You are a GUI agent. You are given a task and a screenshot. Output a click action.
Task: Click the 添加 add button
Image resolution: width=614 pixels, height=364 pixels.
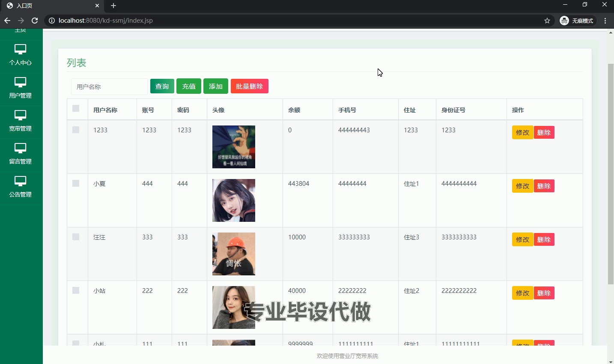click(x=216, y=86)
